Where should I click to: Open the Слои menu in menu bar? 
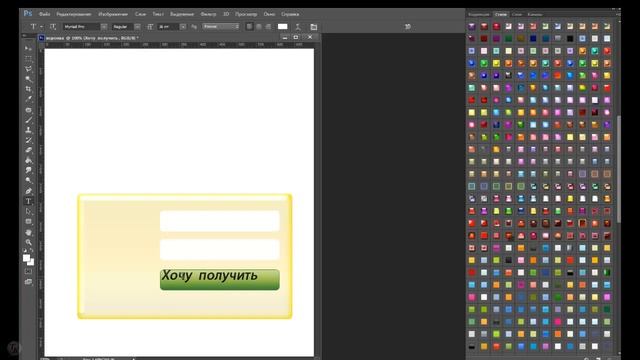140,14
